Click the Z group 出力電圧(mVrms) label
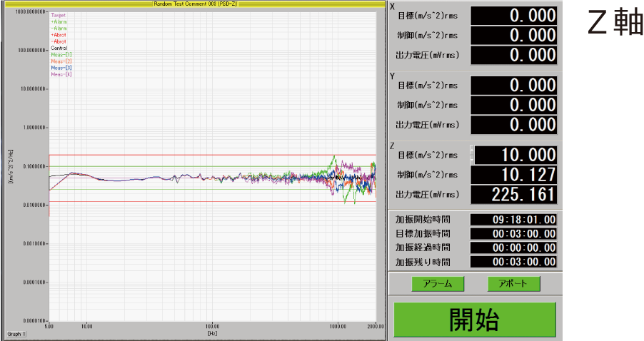This screenshot has width=644, height=341. pos(428,195)
